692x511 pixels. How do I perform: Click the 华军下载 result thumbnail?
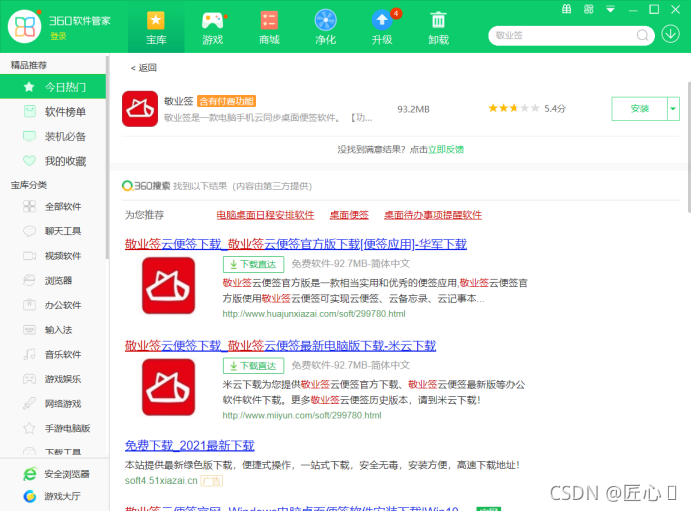(169, 286)
